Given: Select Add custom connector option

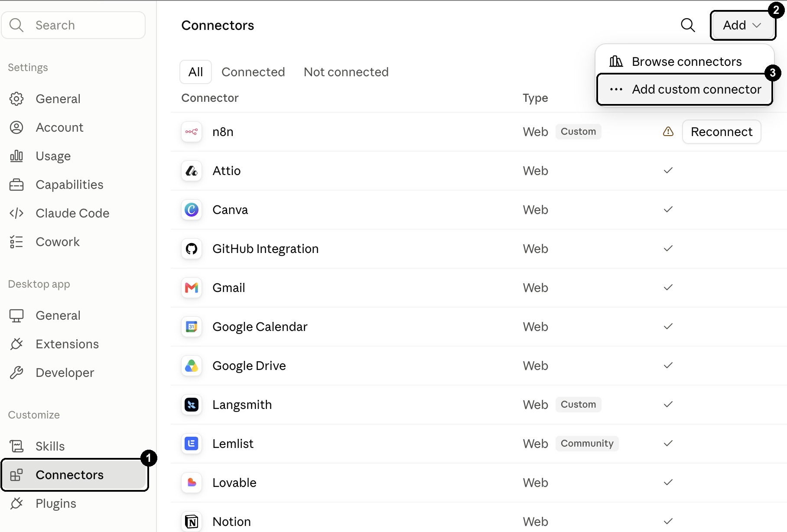Looking at the screenshot, I should pyautogui.click(x=685, y=89).
